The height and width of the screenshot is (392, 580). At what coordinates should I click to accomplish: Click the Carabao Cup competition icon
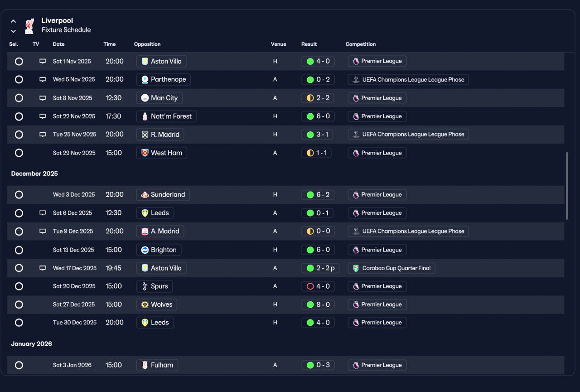[356, 268]
